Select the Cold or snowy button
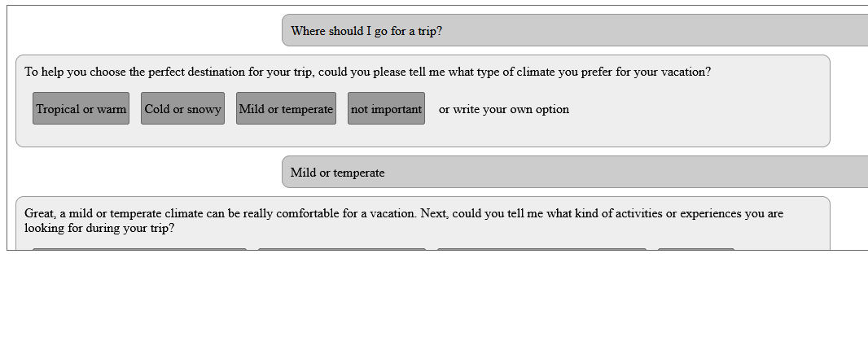Image resolution: width=868 pixels, height=337 pixels. (182, 108)
